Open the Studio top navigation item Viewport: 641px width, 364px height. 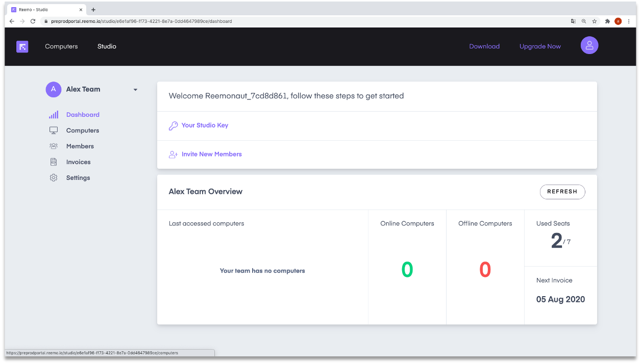(x=107, y=46)
